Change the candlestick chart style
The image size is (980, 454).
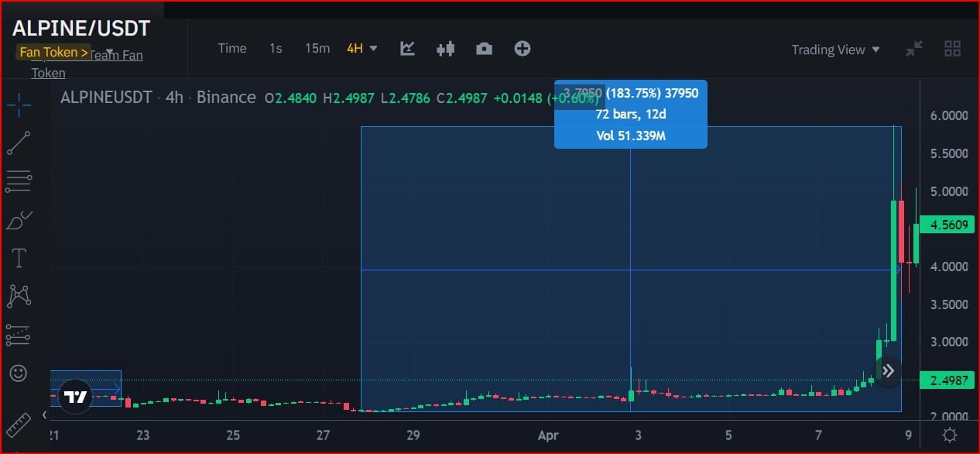pyautogui.click(x=445, y=49)
